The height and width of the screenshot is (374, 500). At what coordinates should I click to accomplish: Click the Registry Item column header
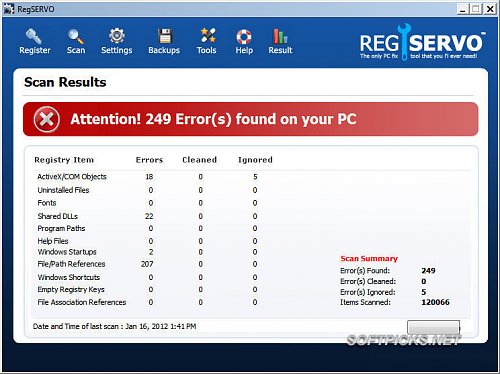click(64, 160)
